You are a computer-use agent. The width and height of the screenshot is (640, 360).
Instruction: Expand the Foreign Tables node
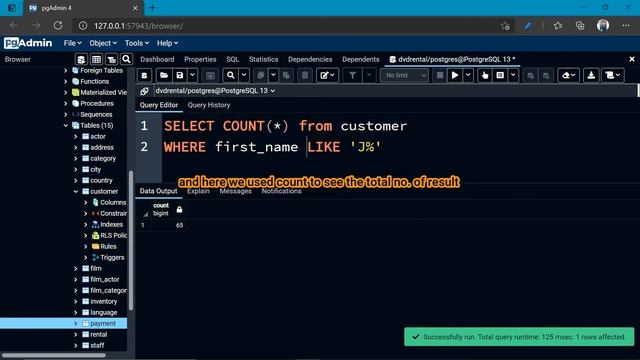[x=66, y=70]
